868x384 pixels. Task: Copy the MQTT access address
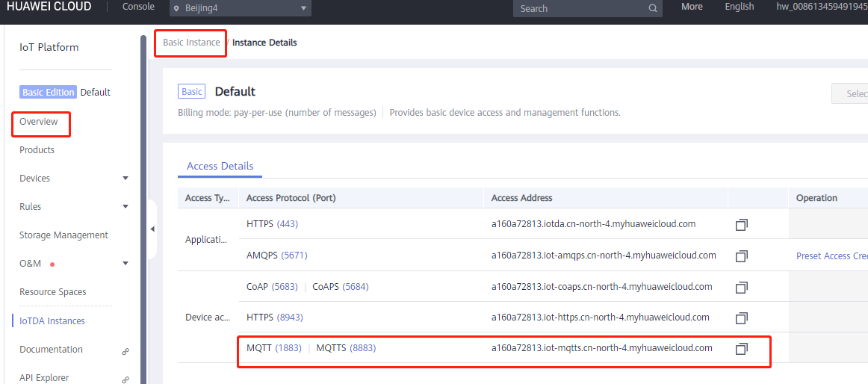pos(741,350)
